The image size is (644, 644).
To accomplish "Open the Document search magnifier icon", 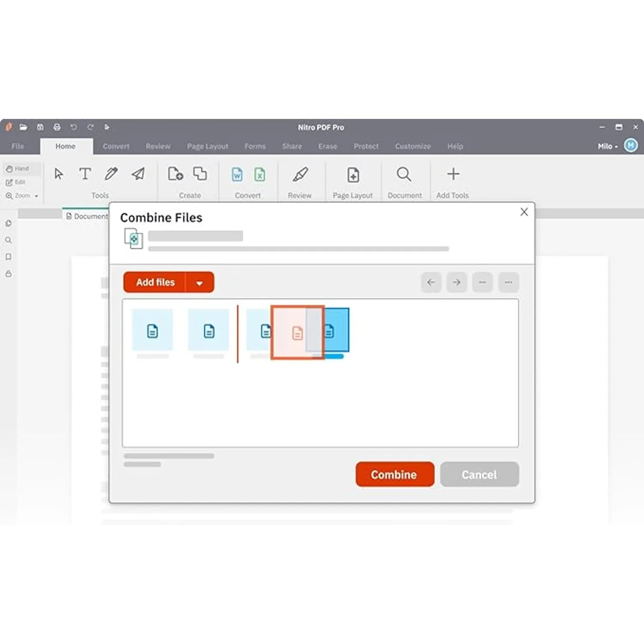I will coord(404,174).
